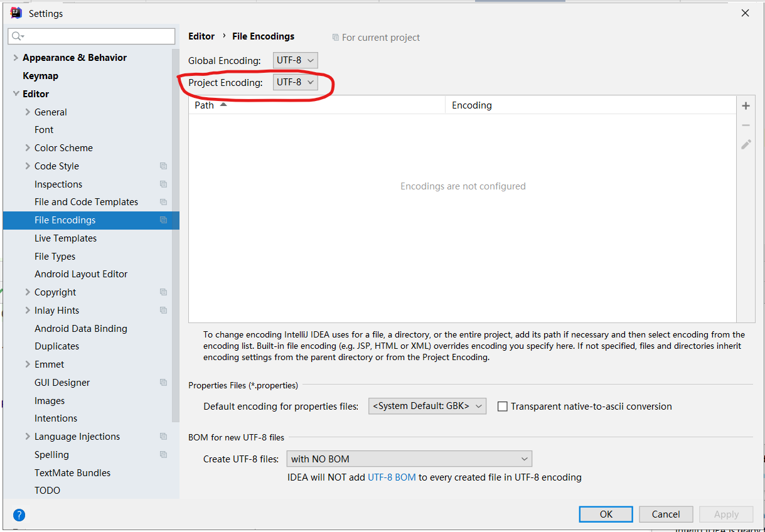Click the Encoding column header
Image resolution: width=765 pixels, height=532 pixels.
[591, 105]
